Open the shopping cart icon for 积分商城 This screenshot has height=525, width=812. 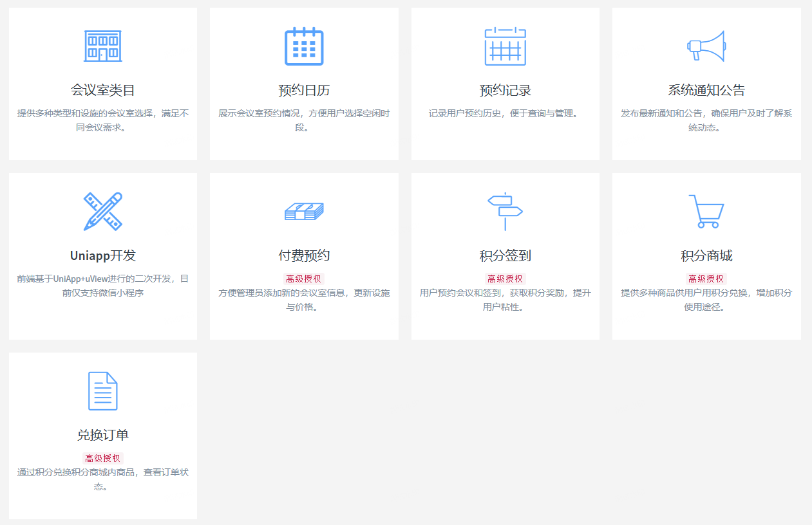pyautogui.click(x=706, y=212)
